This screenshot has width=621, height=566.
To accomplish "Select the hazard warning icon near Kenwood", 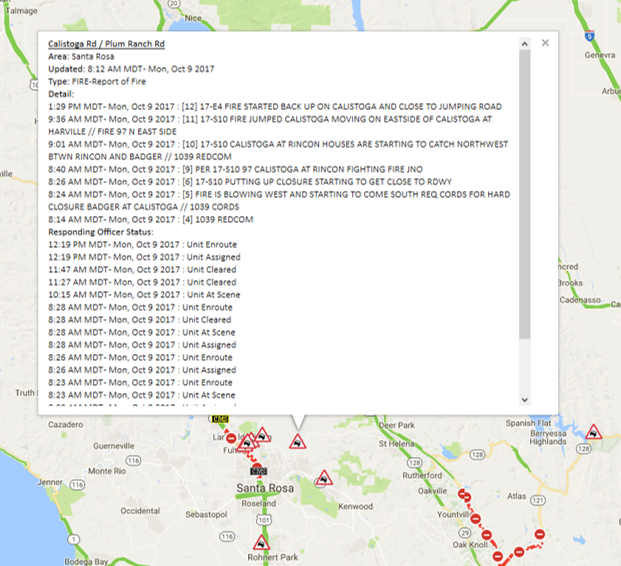I will (x=323, y=479).
